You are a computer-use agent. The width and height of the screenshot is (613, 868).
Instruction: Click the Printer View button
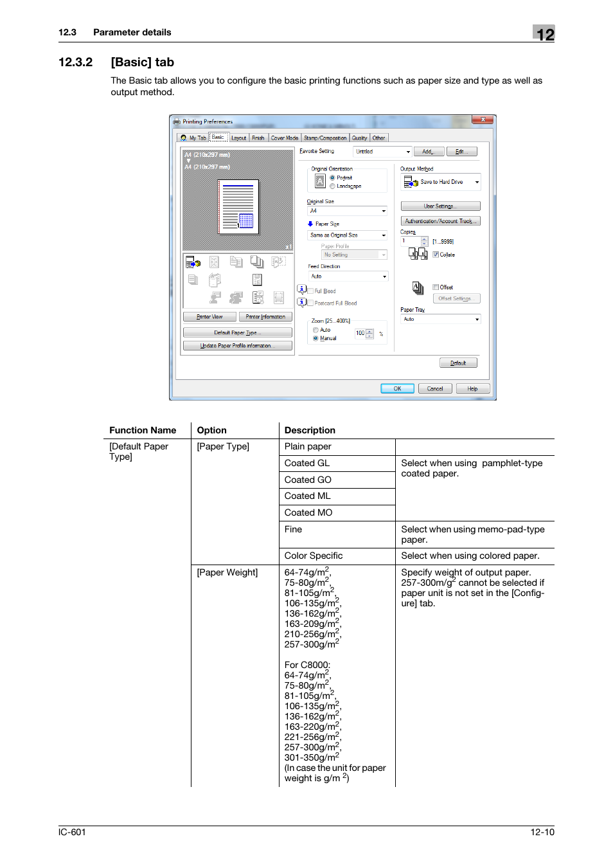tap(209, 317)
